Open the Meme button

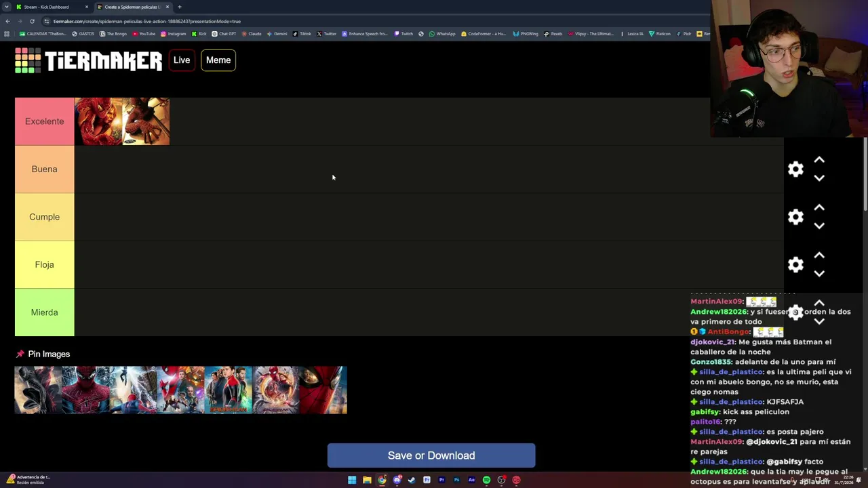(218, 60)
